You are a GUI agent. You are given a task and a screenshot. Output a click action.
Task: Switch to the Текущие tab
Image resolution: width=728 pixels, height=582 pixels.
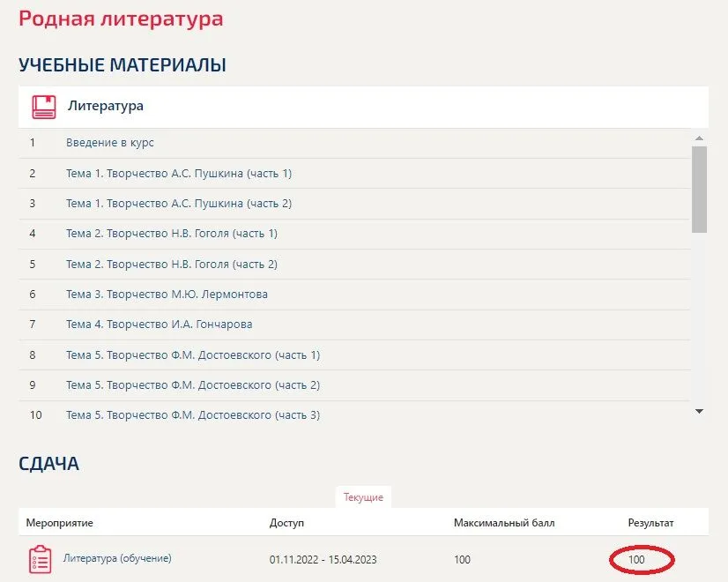363,497
